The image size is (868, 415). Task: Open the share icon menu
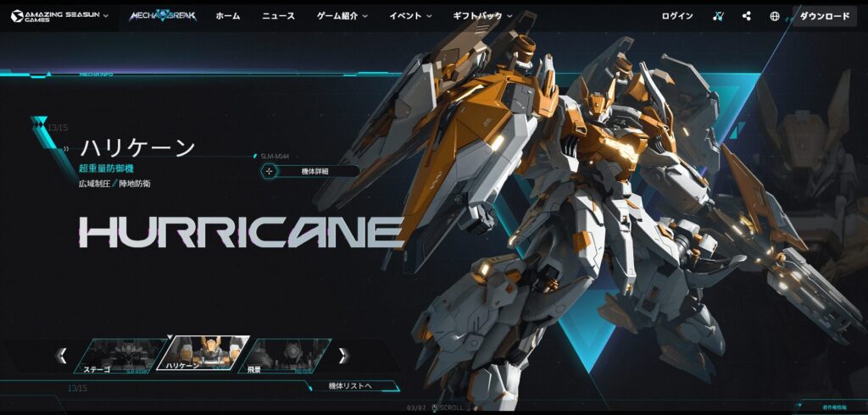[x=746, y=16]
